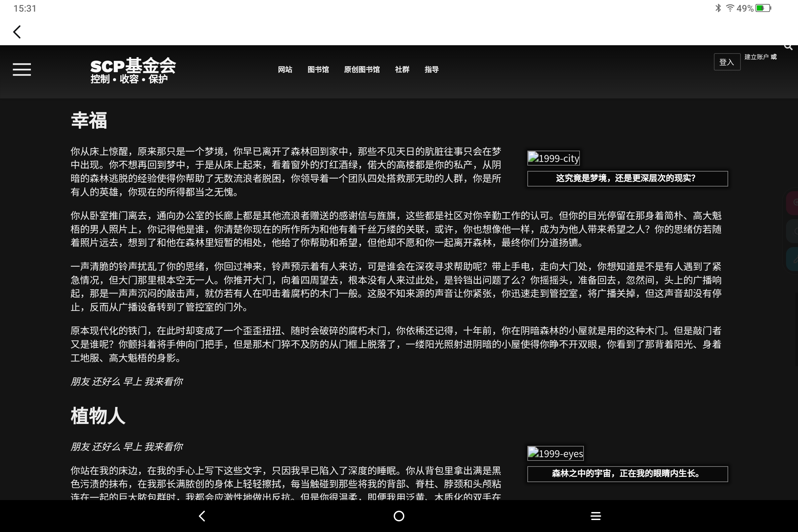Screen dimensions: 798x532
Task: Open the hamburger side menu
Action: [22, 69]
